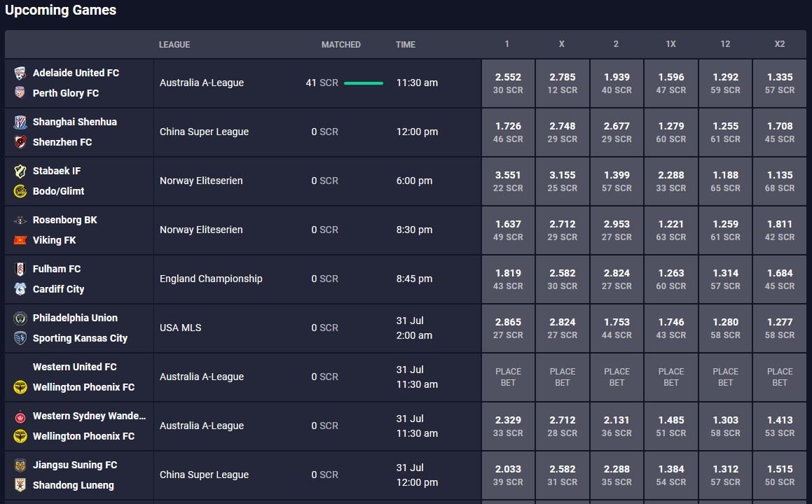Click the Bodo/Glimt team crest
Image resolution: width=812 pixels, height=504 pixels.
(20, 192)
